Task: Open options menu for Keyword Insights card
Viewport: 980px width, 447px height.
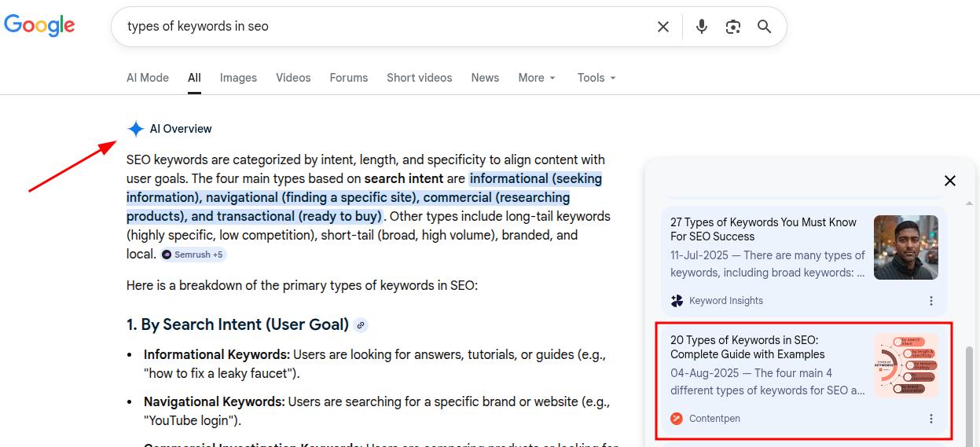Action: click(931, 301)
